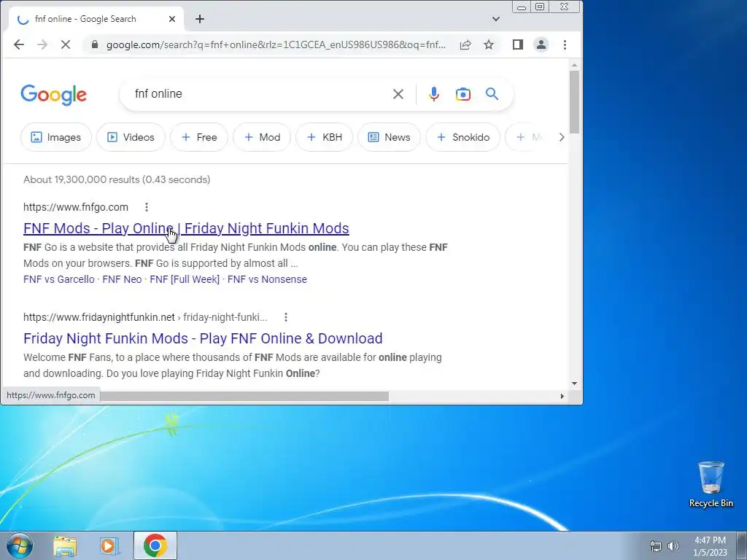This screenshot has height=560, width=747.
Task: Click the vertical scrollbar thumb
Action: pos(574,102)
